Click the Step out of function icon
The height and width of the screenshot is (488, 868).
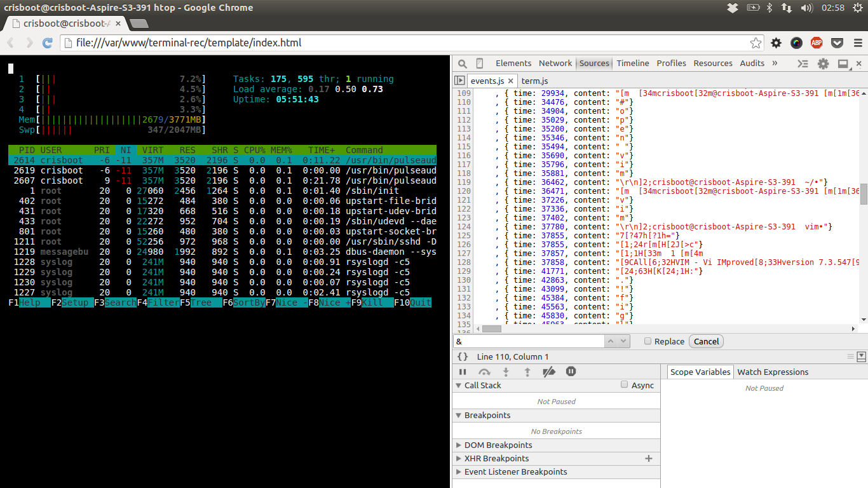pyautogui.click(x=527, y=372)
